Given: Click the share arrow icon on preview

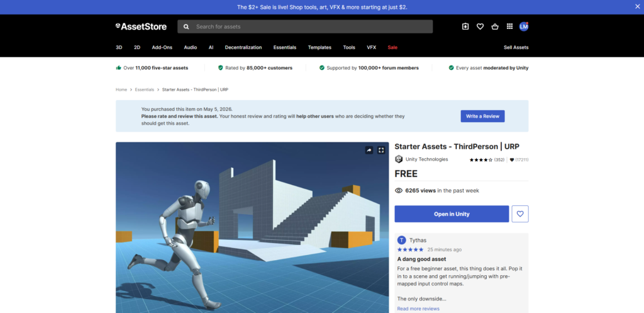Looking at the screenshot, I should [x=369, y=150].
